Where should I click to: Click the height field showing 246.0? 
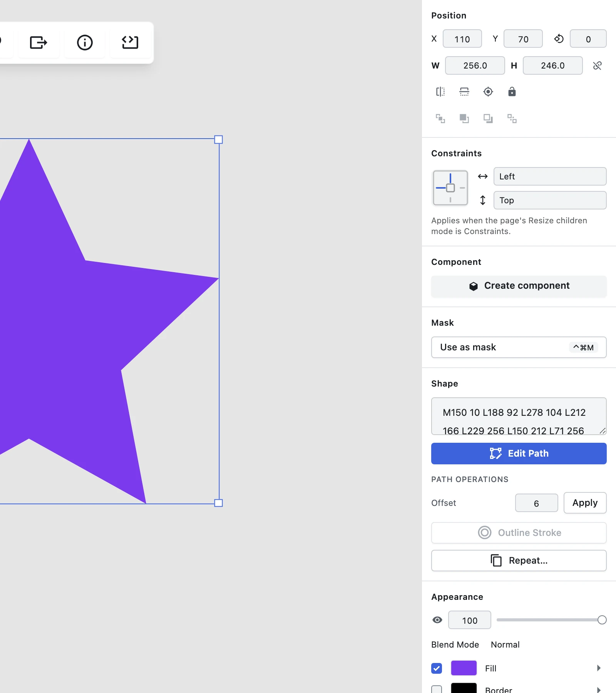click(x=553, y=65)
